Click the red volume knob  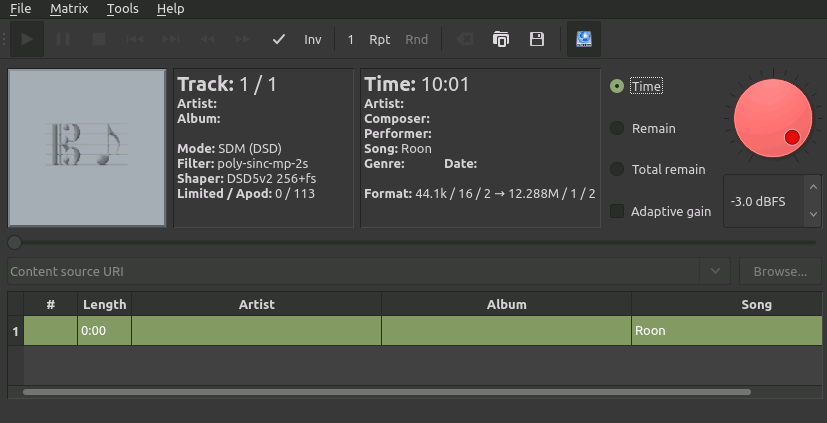pos(773,118)
